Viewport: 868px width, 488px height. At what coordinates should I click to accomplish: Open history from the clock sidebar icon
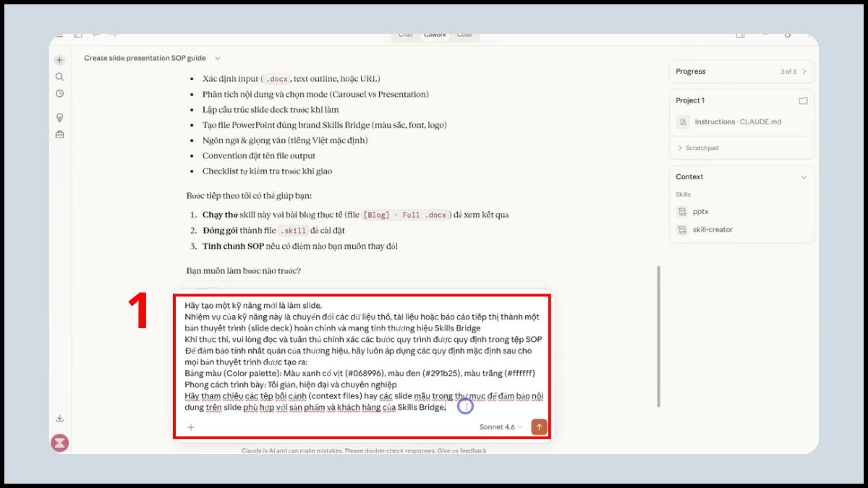59,93
